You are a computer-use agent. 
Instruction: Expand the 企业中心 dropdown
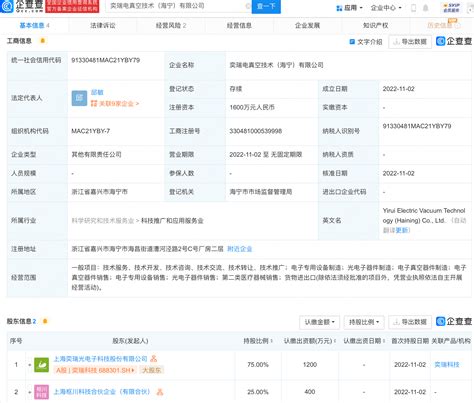tap(386, 8)
